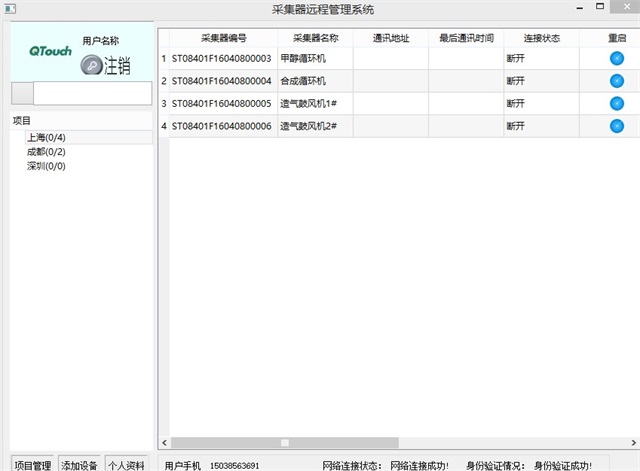640x471 pixels.
Task: Click 甲醇循环机 name cell
Action: click(x=316, y=58)
